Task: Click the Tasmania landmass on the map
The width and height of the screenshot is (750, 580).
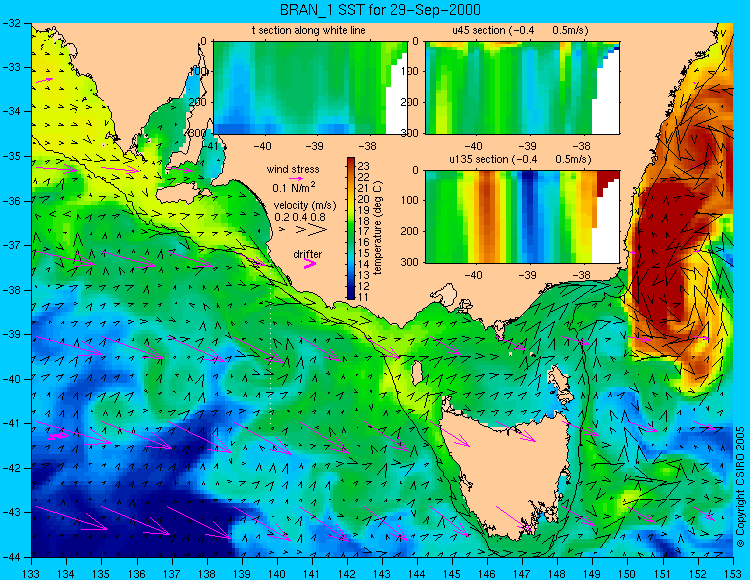Action: tap(507, 473)
